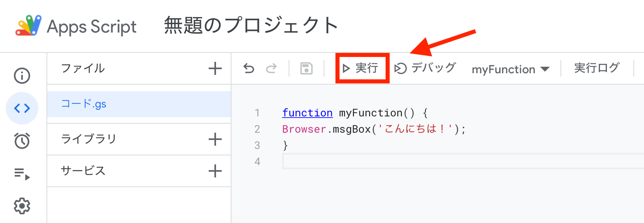Select the コード.gs file
Image resolution: width=644 pixels, height=223 pixels.
[x=84, y=104]
